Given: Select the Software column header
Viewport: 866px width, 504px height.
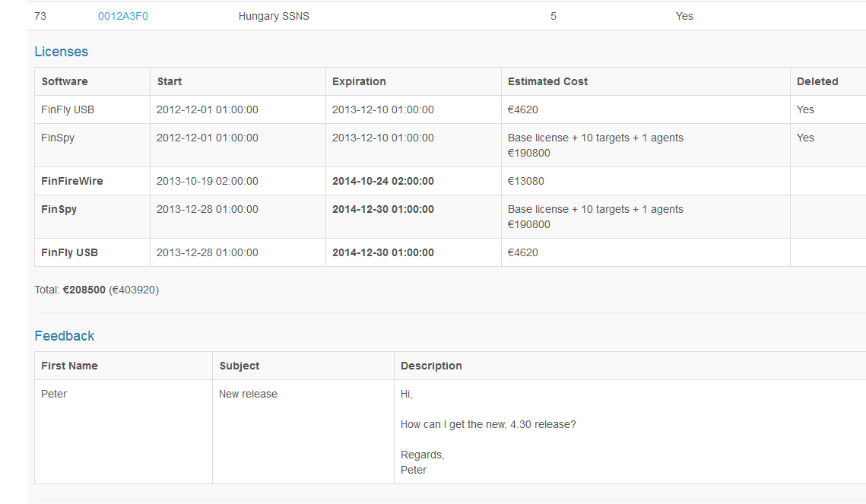Looking at the screenshot, I should [x=65, y=81].
